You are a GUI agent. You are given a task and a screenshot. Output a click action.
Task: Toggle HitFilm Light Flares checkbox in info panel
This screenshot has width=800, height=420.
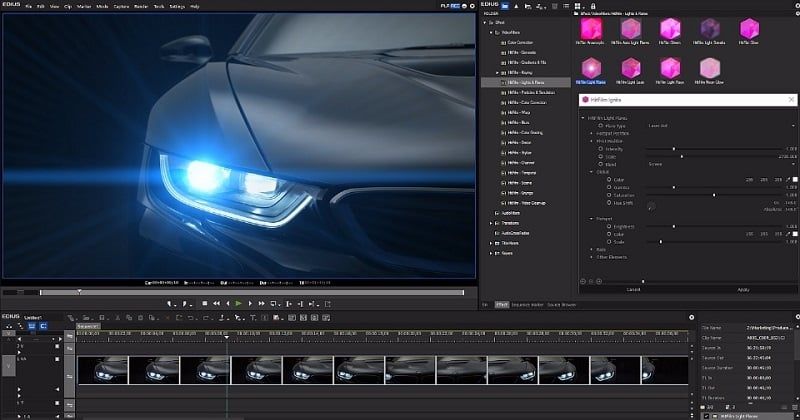[x=706, y=414]
